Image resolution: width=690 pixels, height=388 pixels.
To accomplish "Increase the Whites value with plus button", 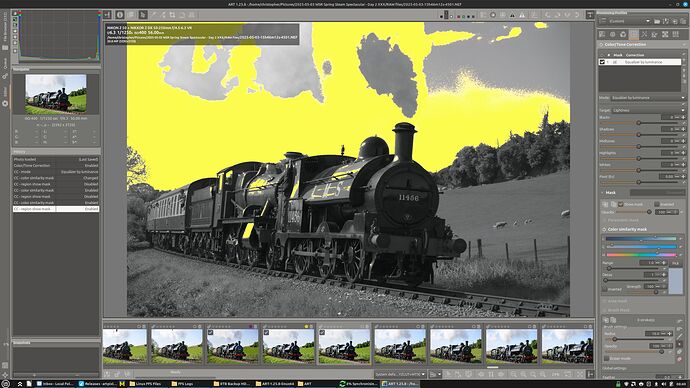I will (683, 165).
